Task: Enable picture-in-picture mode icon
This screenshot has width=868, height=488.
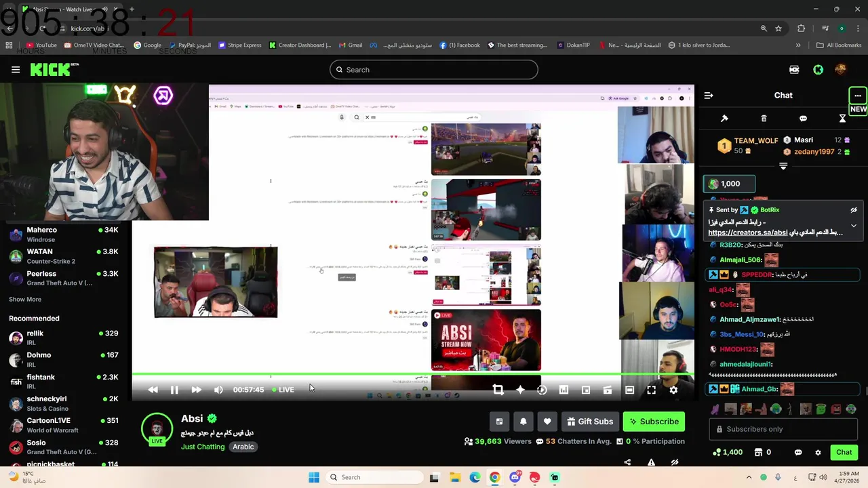Action: point(586,390)
